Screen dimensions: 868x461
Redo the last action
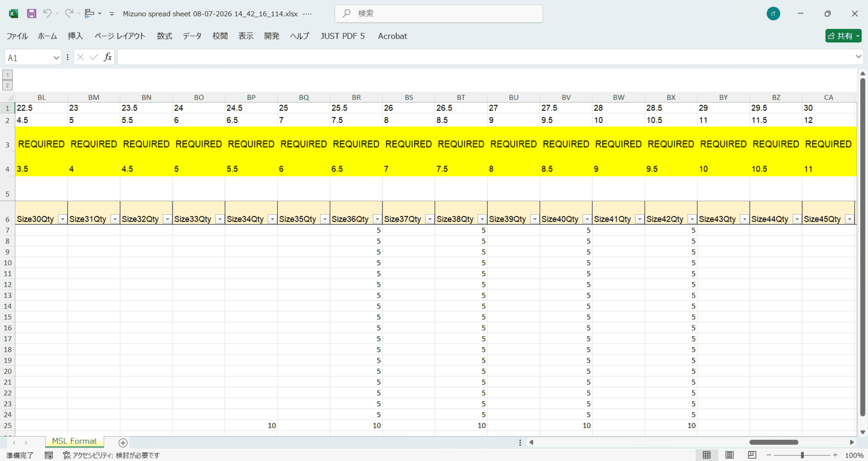click(69, 14)
